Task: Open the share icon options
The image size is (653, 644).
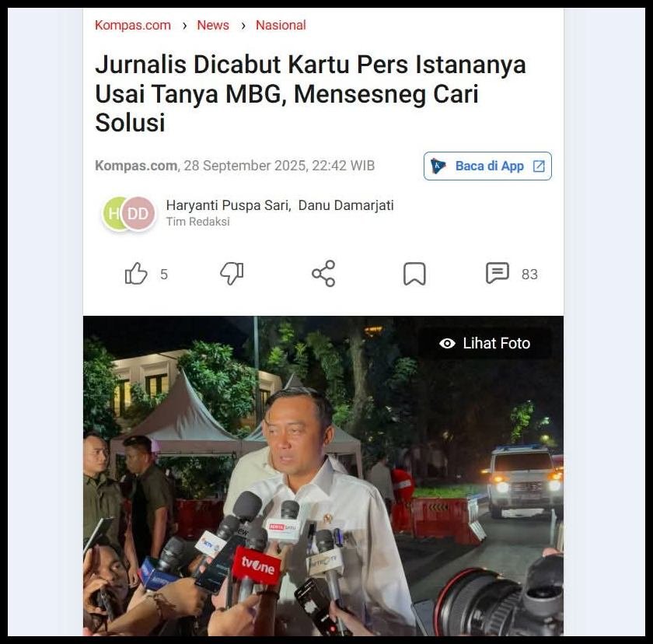Action: (x=323, y=274)
